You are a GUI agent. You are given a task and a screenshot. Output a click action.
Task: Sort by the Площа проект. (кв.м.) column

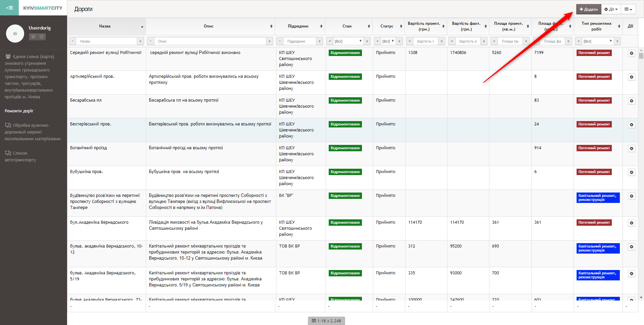(x=511, y=26)
